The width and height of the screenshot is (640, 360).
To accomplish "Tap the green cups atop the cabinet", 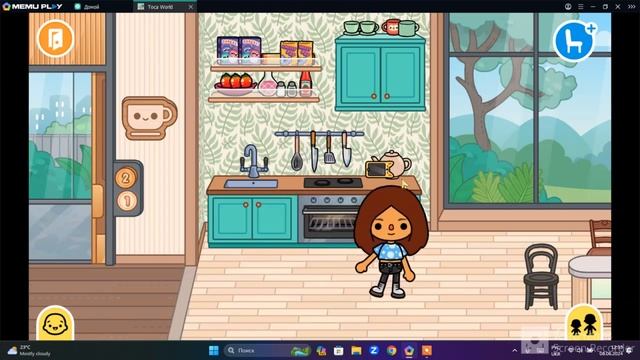I will coord(360,27).
